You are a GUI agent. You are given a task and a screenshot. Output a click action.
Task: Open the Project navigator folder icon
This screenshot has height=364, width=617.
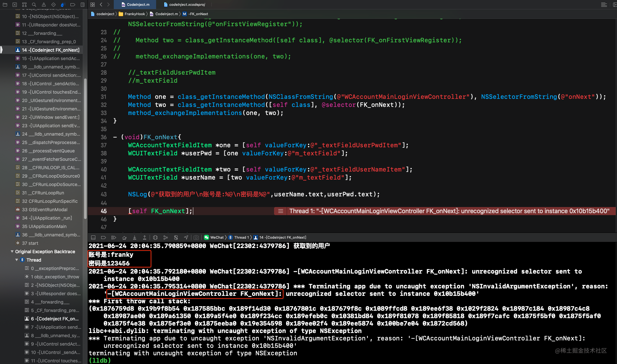pos(5,5)
